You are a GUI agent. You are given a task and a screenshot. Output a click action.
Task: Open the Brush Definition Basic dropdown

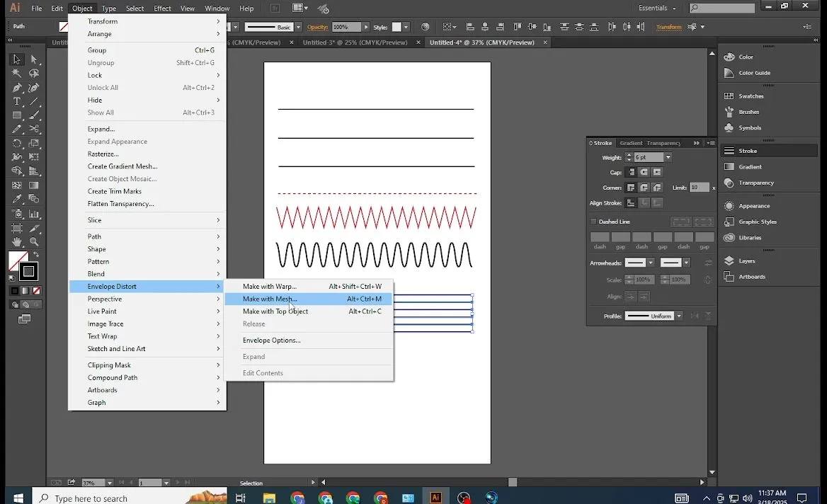(x=298, y=27)
